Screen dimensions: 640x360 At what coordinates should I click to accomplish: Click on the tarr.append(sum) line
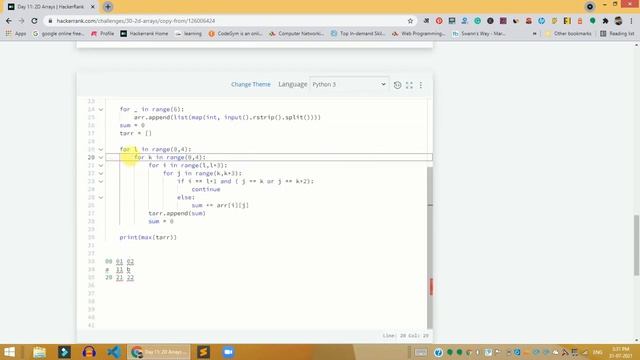(177, 213)
